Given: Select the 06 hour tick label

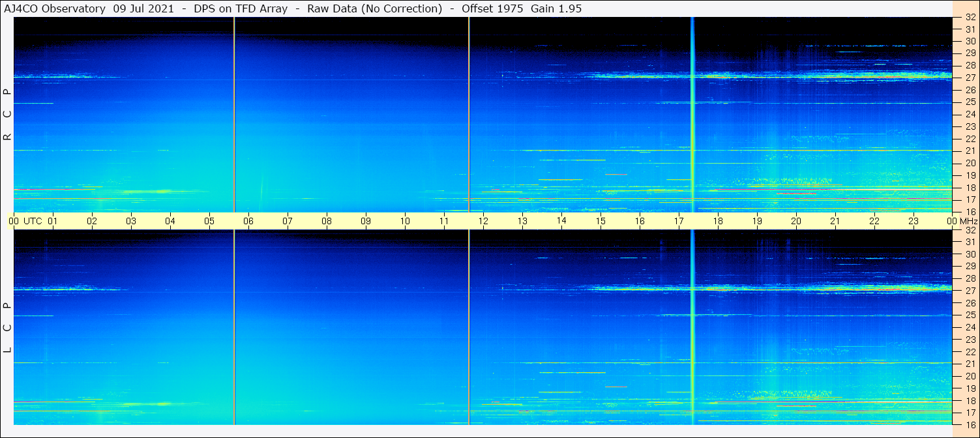Looking at the screenshot, I should [x=248, y=221].
